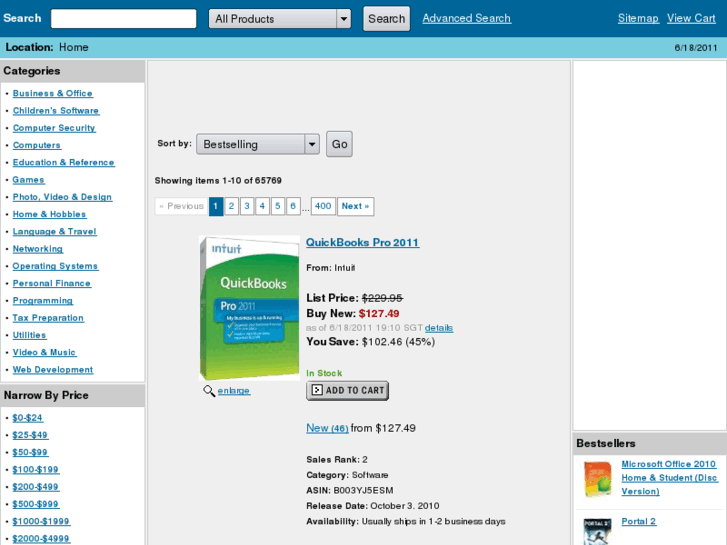
Task: Open the All Products category dropdown
Action: coord(280,19)
